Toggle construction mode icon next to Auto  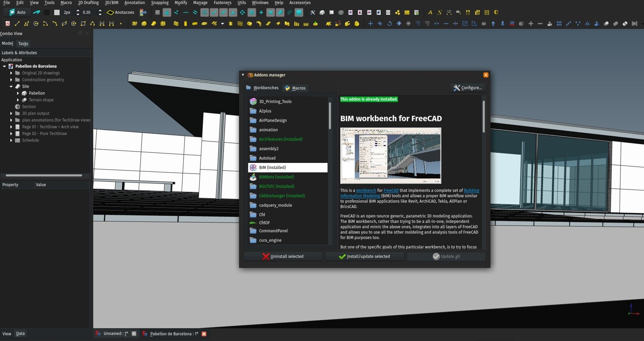pyautogui.click(x=37, y=12)
